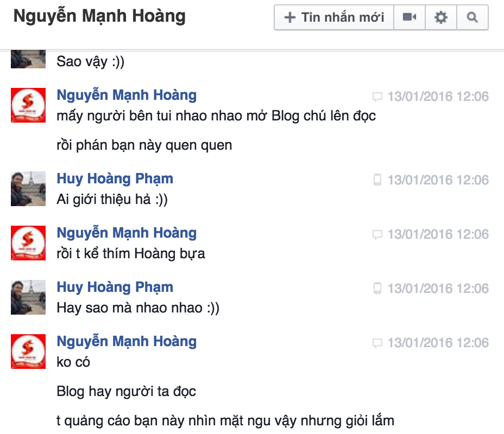Click the red logo avatar beside the "ko có" message
504x434 pixels.
click(x=28, y=351)
